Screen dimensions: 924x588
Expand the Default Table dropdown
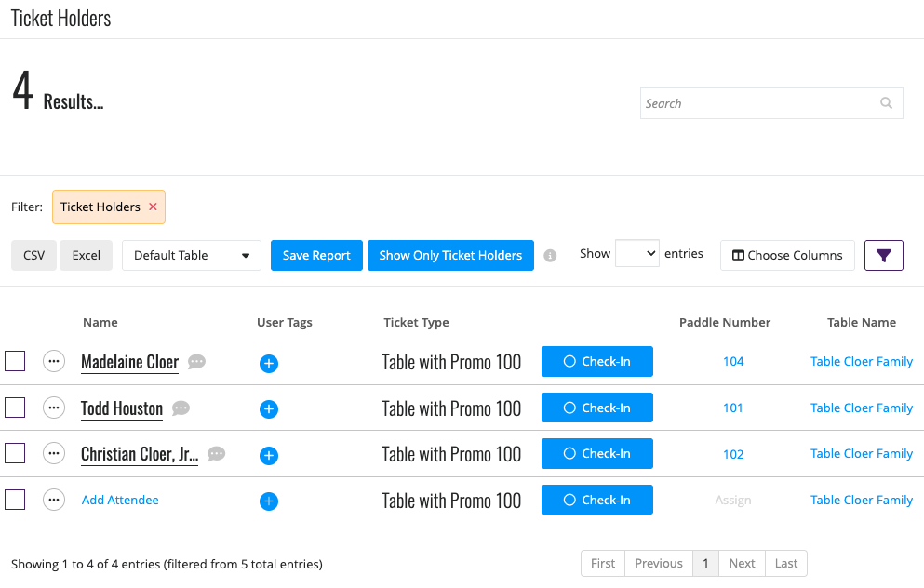(192, 255)
